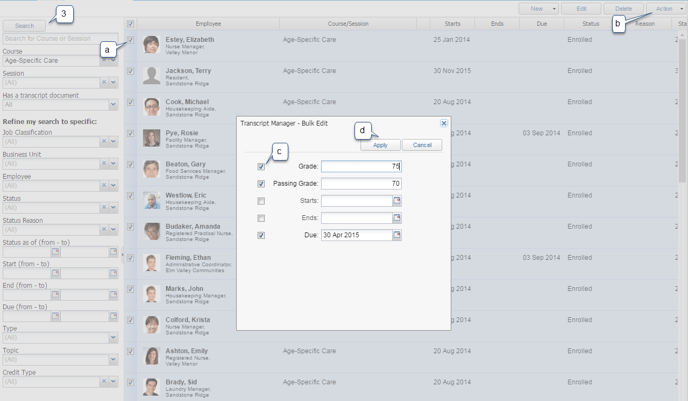This screenshot has height=401, width=688.
Task: Click Terry Jackson's placeholder avatar
Action: [x=151, y=76]
